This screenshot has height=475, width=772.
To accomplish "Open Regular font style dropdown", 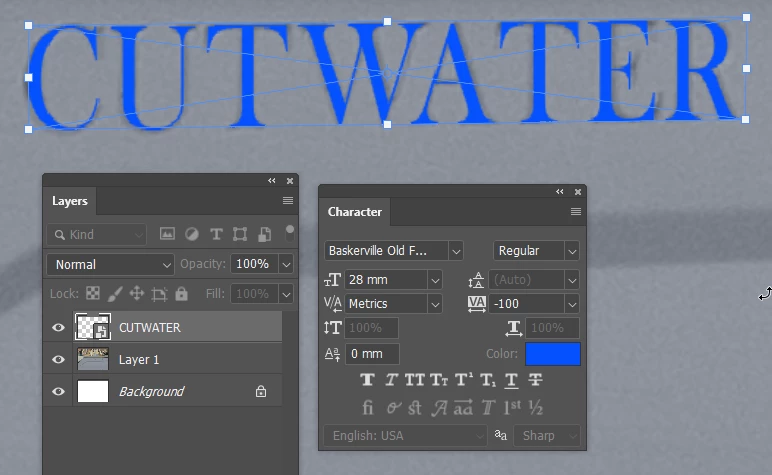I will click(x=572, y=251).
